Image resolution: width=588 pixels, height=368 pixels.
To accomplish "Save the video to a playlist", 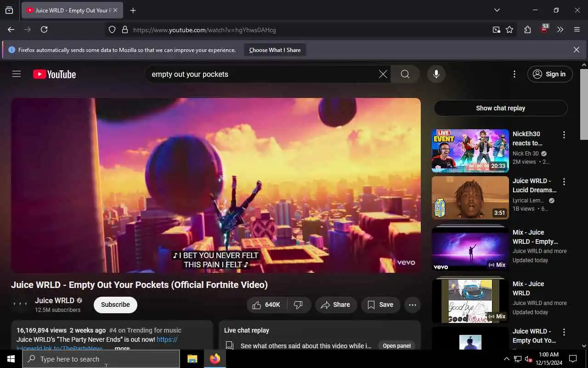I will coord(380,305).
